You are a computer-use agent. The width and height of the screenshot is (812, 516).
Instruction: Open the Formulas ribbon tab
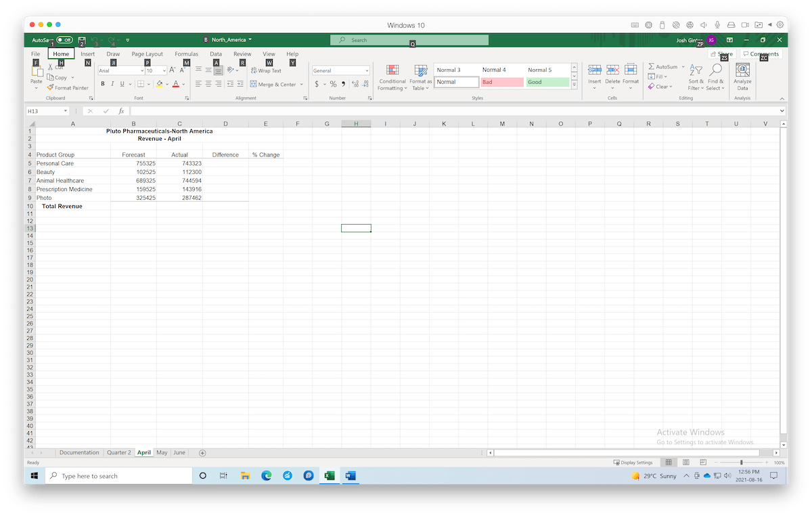[187, 54]
